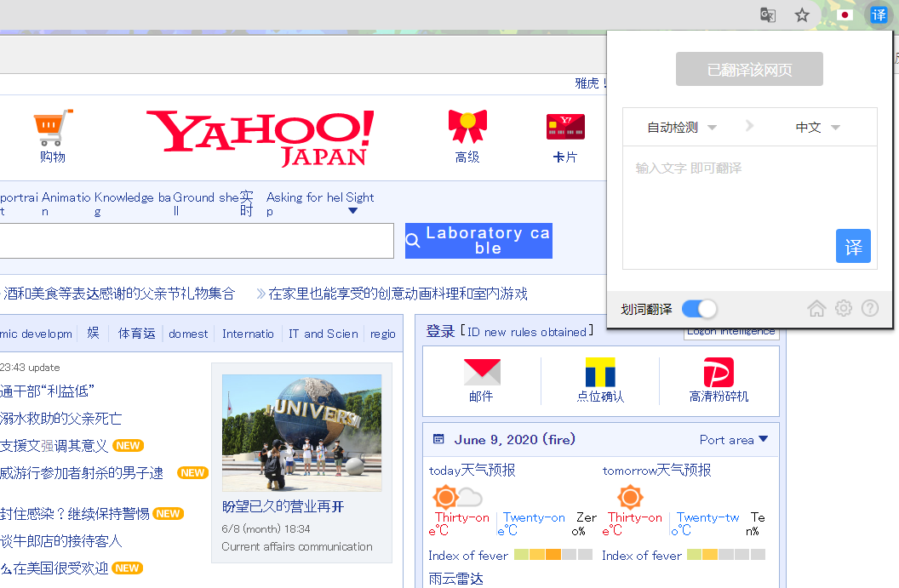Open the ID new rules obtained link
Screen dimensions: 899x588
coord(527,332)
